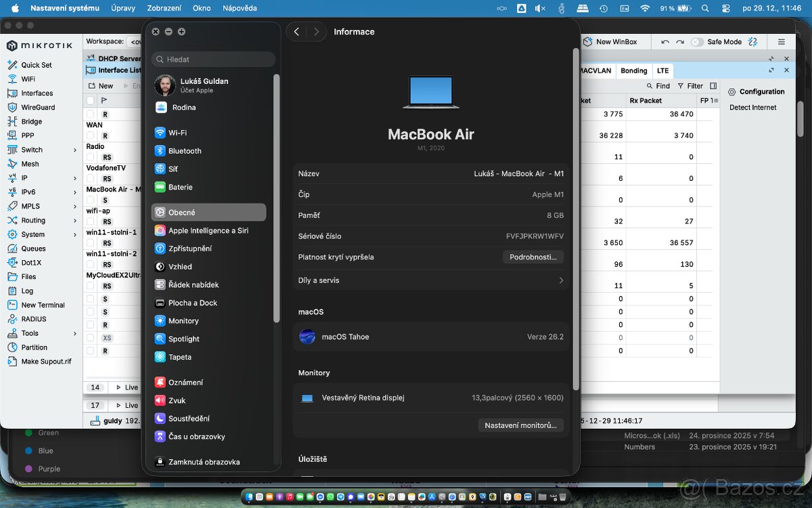
Task: Select the Blue color tag dot
Action: (28, 450)
